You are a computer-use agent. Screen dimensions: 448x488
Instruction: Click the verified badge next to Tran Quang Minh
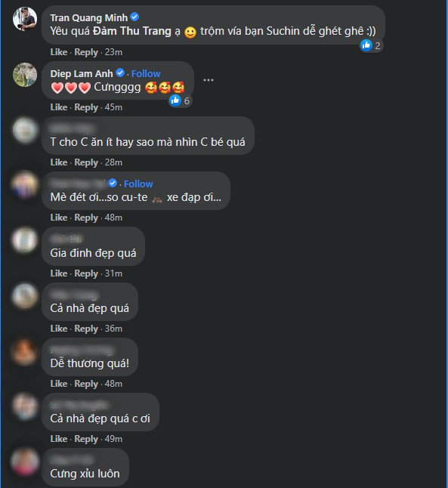134,17
